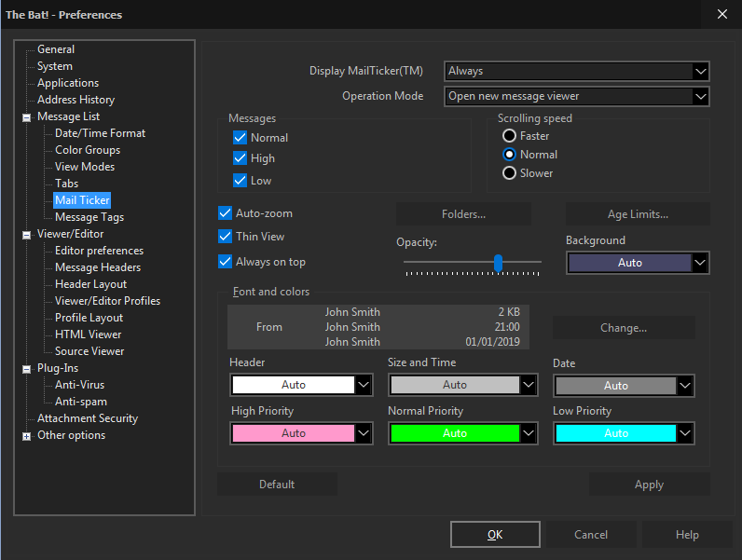Select Source Viewer tree item
The height and width of the screenshot is (560, 742).
tap(89, 351)
